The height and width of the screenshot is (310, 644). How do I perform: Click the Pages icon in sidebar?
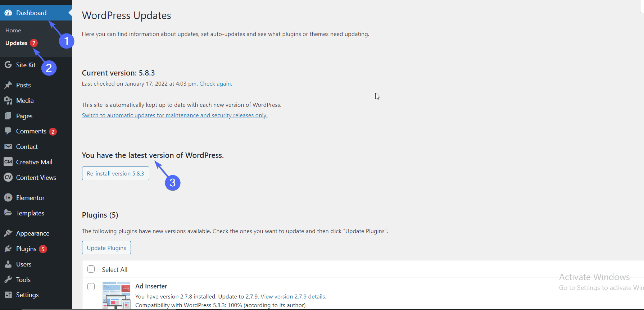click(8, 116)
